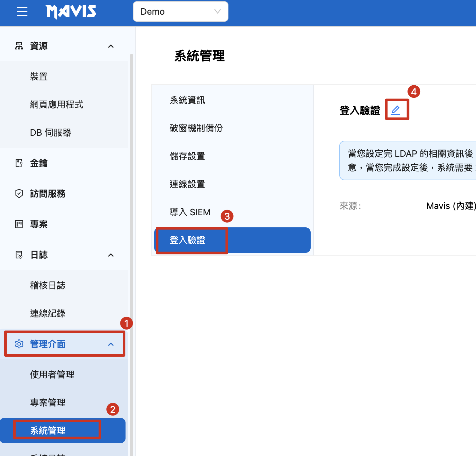476x456 pixels.
Task: Click the resource icon next to 資源
Action: point(19,46)
